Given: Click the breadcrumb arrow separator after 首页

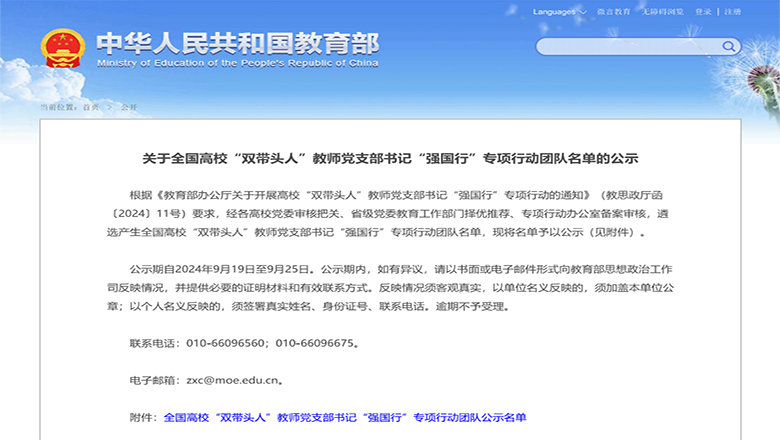Looking at the screenshot, I should pyautogui.click(x=108, y=106).
